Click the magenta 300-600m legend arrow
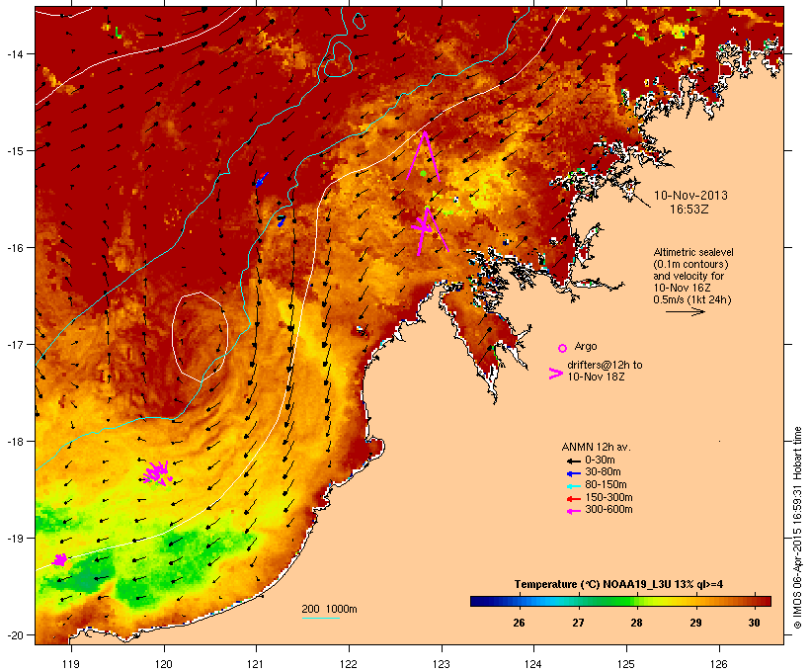 (573, 511)
